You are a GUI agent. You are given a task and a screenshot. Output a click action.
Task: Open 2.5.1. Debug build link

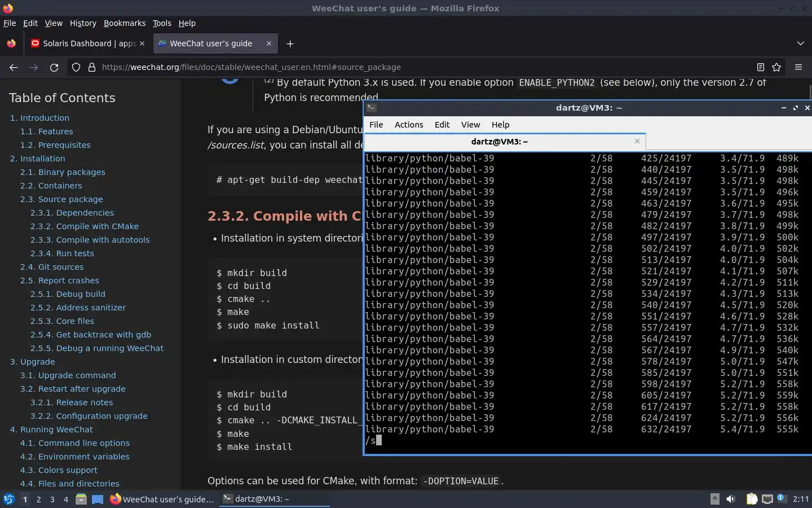point(68,294)
